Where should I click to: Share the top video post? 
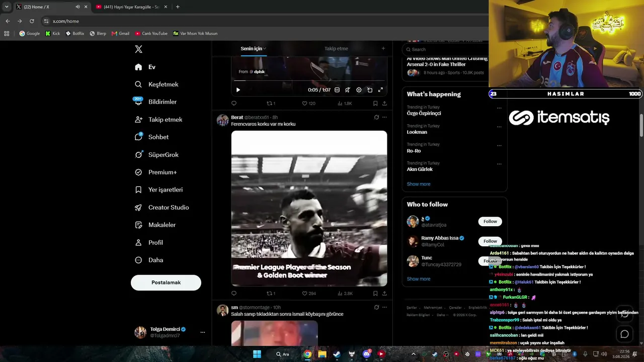(384, 104)
